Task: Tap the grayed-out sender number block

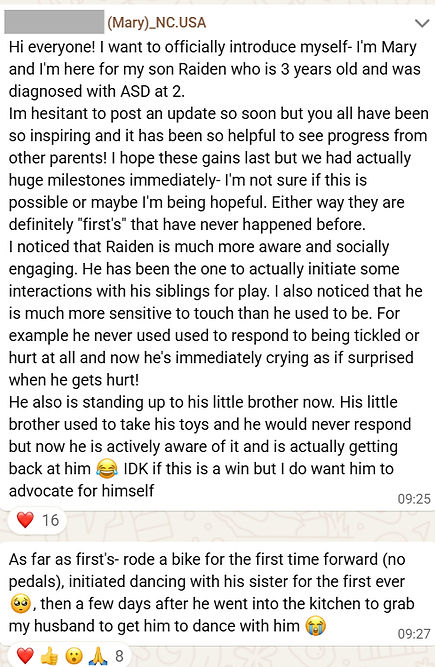Action: tap(54, 22)
